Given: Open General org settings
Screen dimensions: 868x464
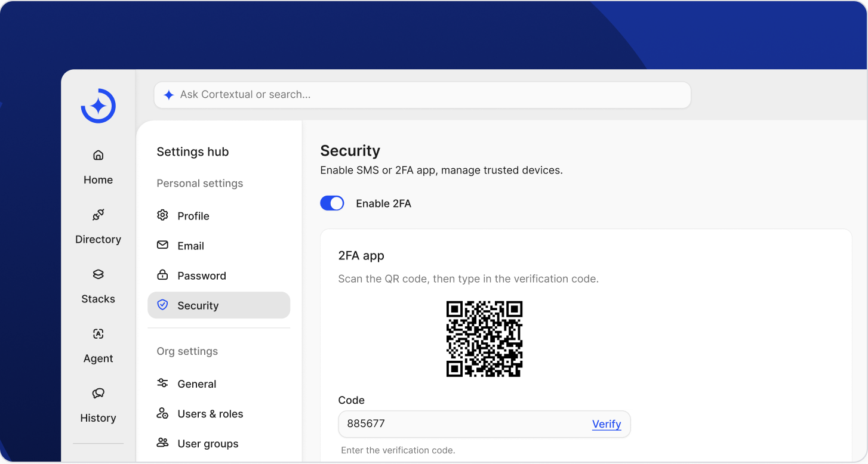Looking at the screenshot, I should (196, 384).
